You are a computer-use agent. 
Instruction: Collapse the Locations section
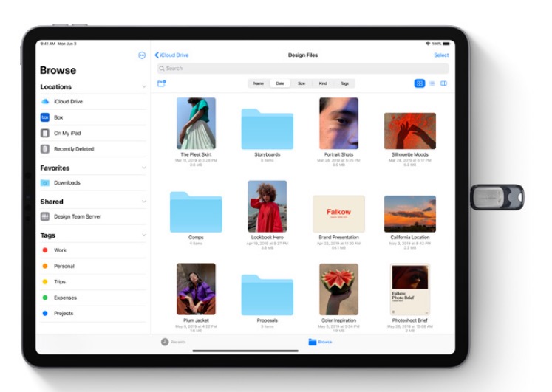(x=143, y=86)
